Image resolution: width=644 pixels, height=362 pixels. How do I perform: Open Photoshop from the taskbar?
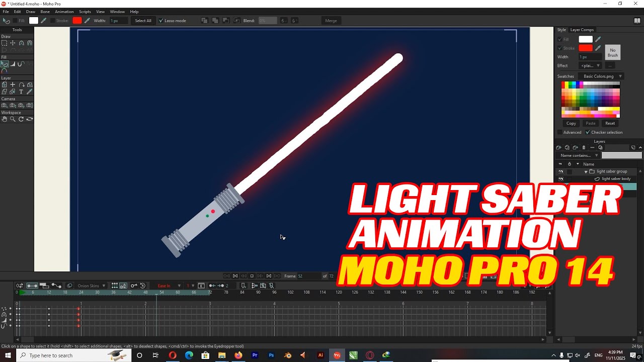[271, 355]
